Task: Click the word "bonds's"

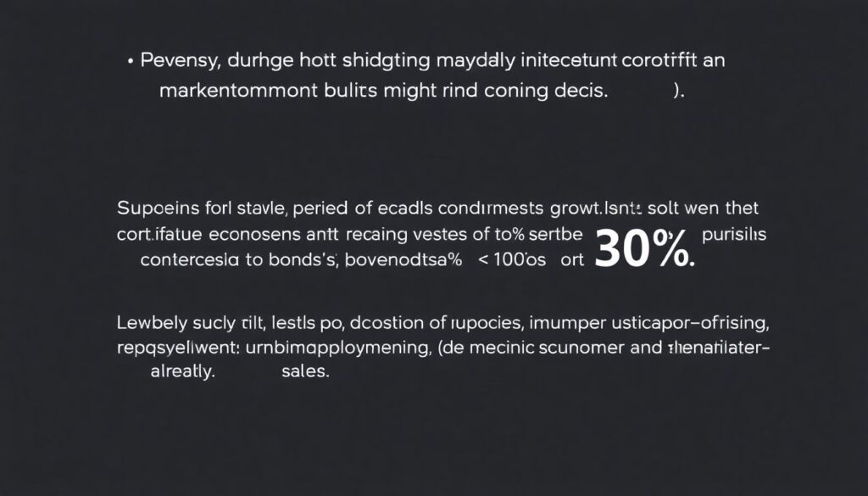Action: click(303, 261)
